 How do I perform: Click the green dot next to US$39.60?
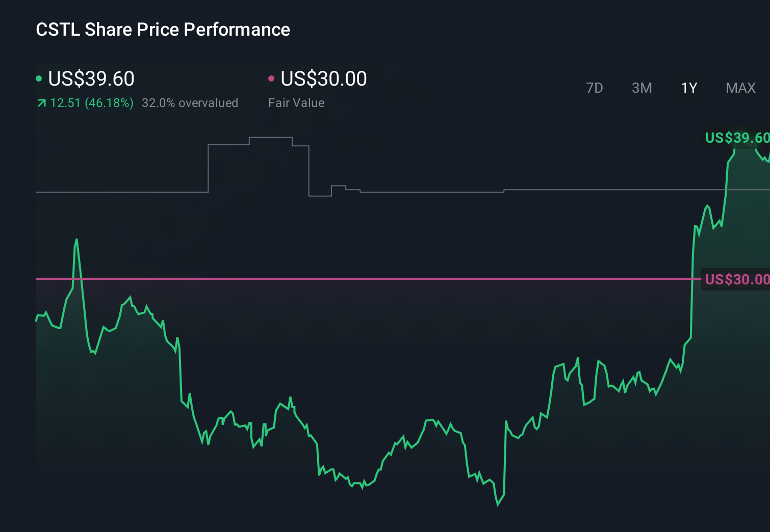pyautogui.click(x=39, y=78)
